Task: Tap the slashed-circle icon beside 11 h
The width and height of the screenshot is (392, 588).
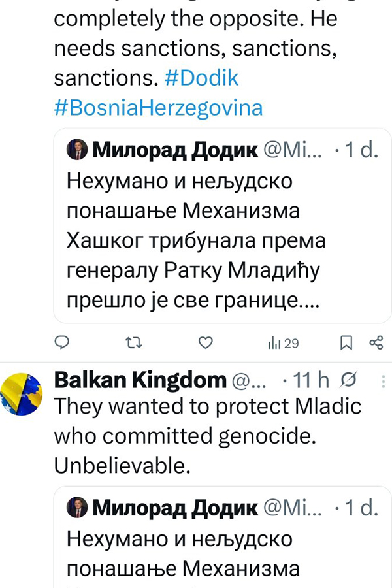Action: (x=349, y=380)
